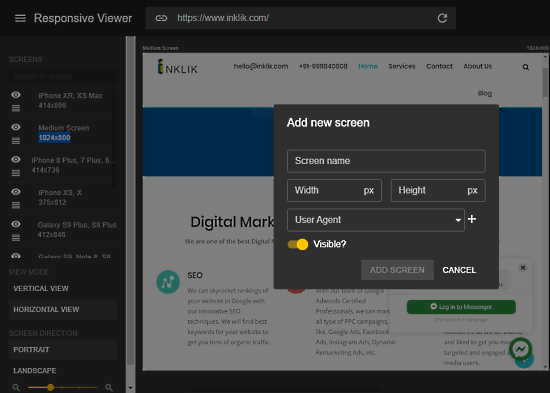550x393 pixels.
Task: Click the Inklik logo
Action: 177,67
